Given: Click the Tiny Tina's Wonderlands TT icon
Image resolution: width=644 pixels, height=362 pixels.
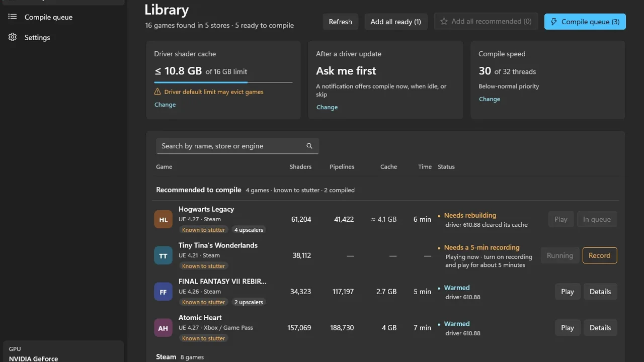Looking at the screenshot, I should [x=164, y=255].
